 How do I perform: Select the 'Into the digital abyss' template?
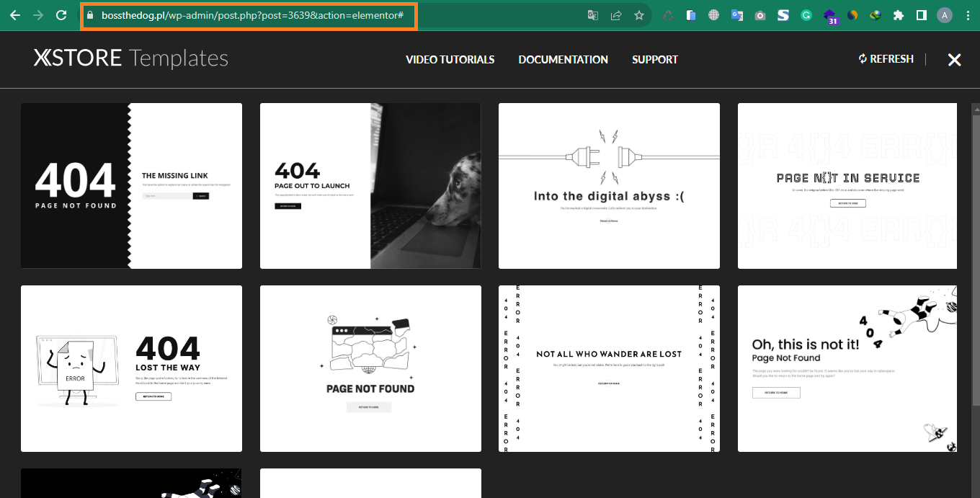click(x=609, y=186)
